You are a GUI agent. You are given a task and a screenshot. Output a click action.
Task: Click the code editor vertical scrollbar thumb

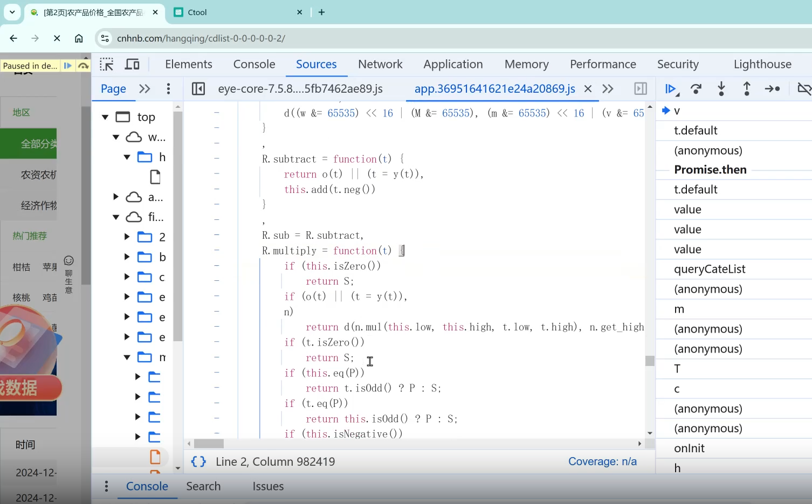tap(650, 361)
